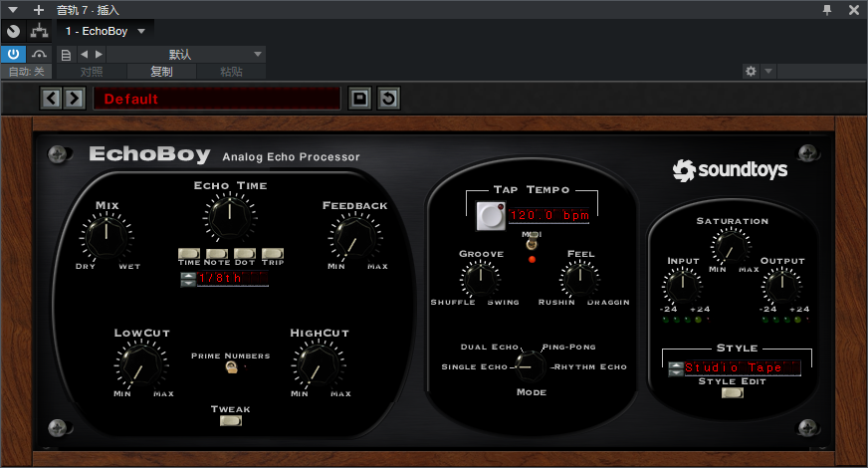
Task: Click the Feedback knob
Action: 354,237
